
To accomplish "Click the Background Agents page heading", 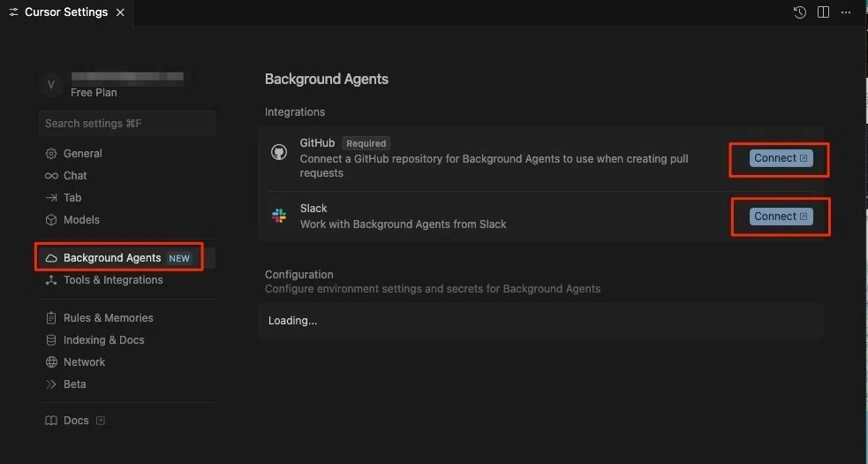I will pos(327,79).
